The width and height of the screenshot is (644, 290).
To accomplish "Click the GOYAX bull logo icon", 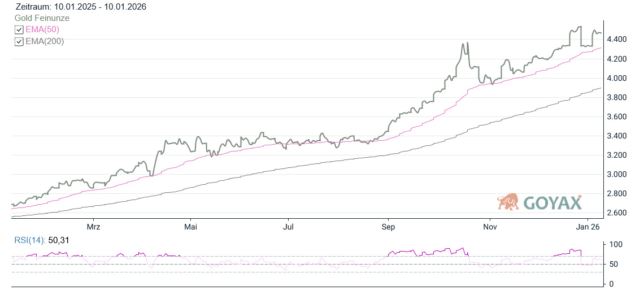I will (508, 202).
